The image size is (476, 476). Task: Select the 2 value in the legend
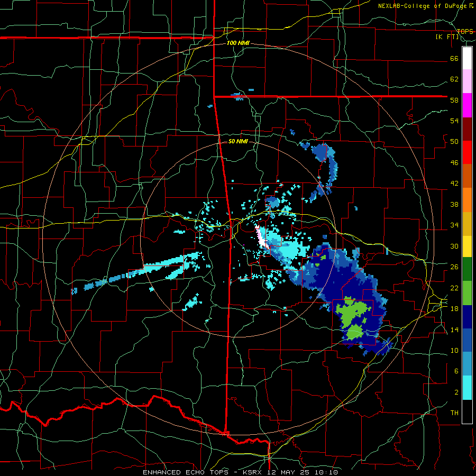pos(456,392)
